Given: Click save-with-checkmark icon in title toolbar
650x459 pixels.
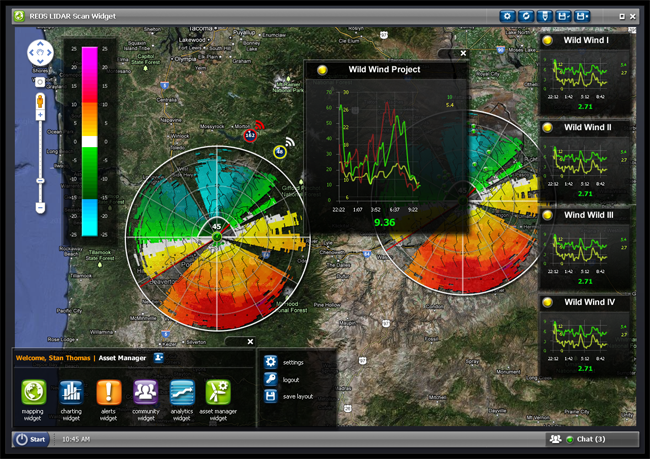Looking at the screenshot, I should (x=563, y=16).
